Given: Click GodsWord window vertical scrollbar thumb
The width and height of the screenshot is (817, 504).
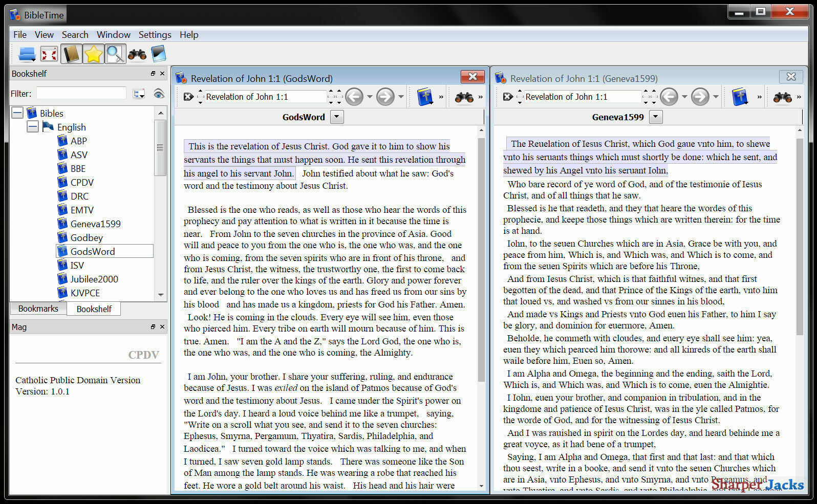Looking at the screenshot, I should pyautogui.click(x=481, y=259).
